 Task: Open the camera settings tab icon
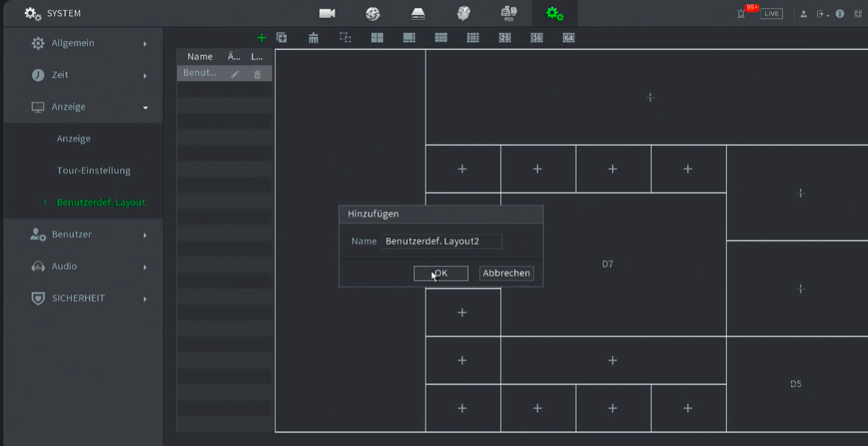[x=327, y=14]
